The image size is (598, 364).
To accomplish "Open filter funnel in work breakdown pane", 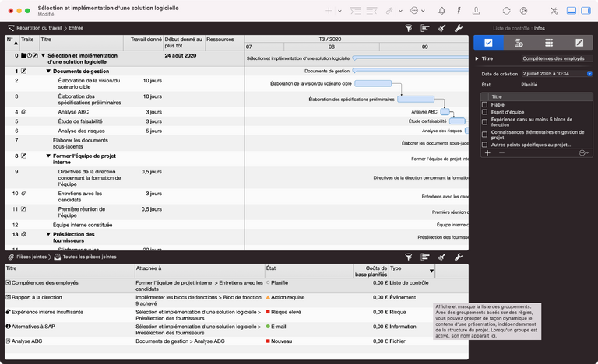I will coord(410,27).
